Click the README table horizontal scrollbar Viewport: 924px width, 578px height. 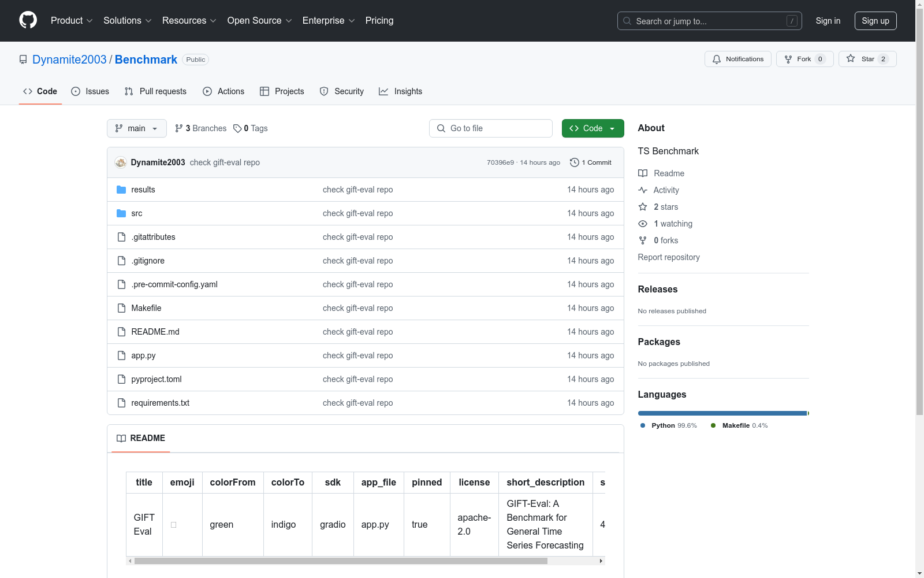pos(341,561)
